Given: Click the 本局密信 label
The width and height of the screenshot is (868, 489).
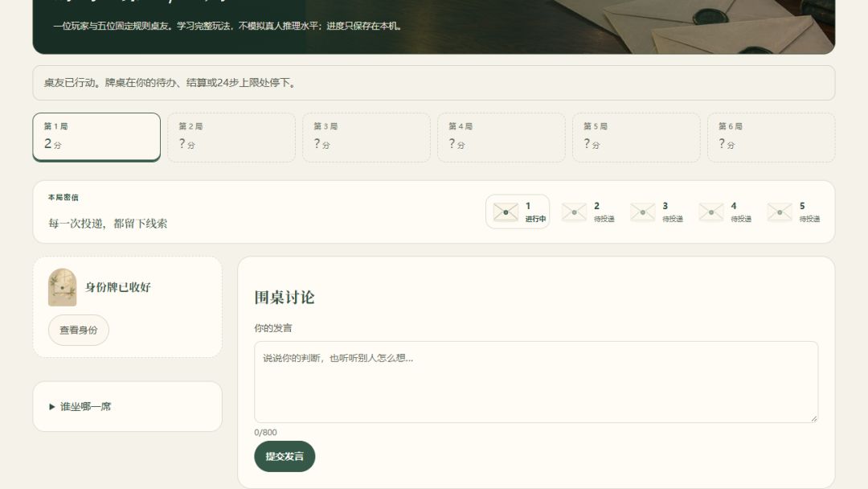Looking at the screenshot, I should click(63, 197).
